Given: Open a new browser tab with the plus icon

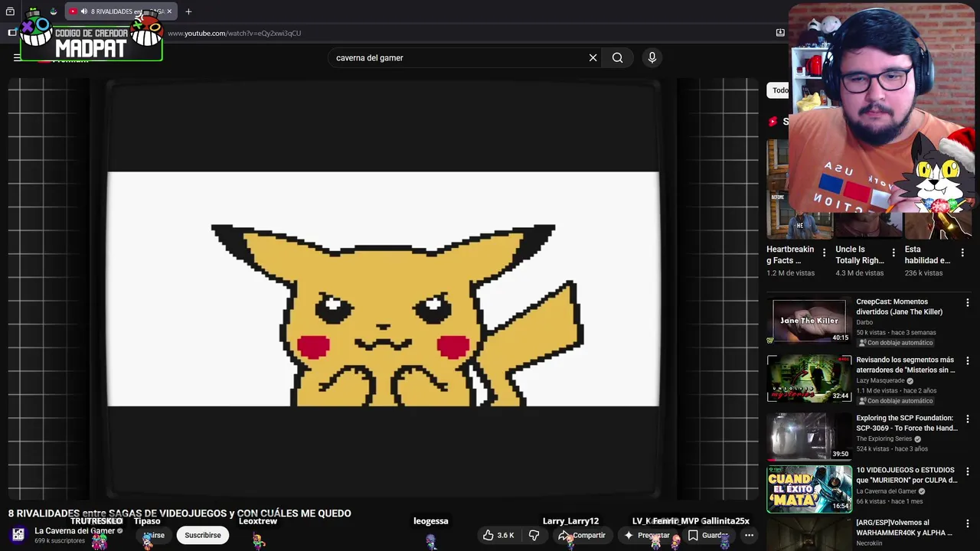Looking at the screenshot, I should [x=188, y=11].
